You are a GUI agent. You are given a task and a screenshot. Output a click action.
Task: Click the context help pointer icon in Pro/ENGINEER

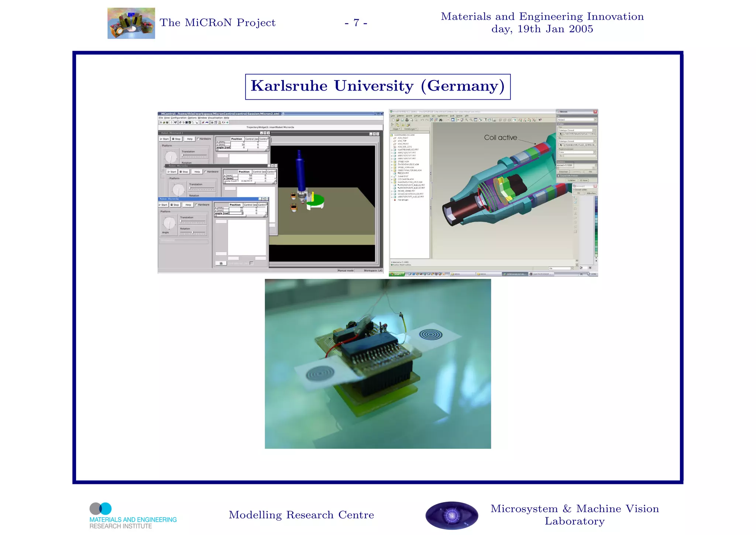(540, 120)
